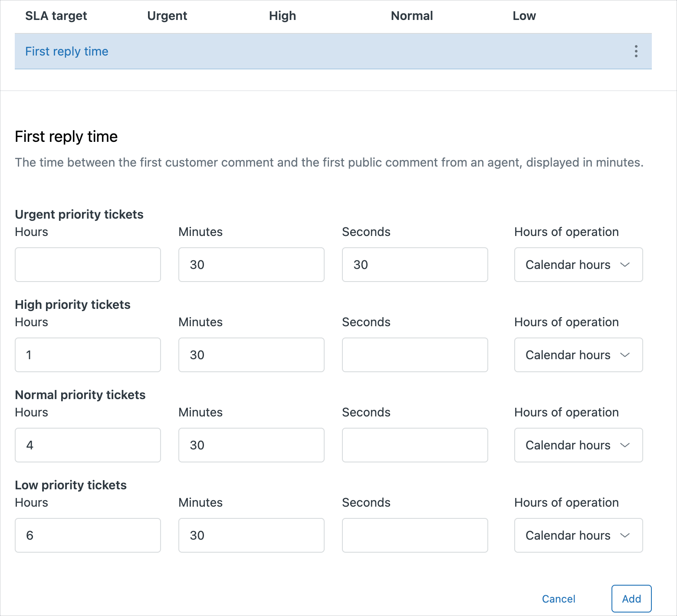Open Urgent priority Hours of operation dropdown
Image resolution: width=677 pixels, height=616 pixels.
578,265
